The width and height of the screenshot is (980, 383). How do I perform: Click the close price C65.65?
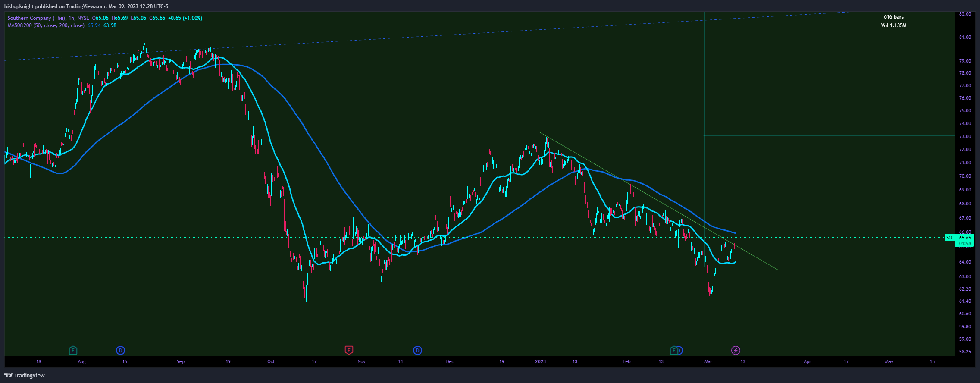(x=157, y=18)
